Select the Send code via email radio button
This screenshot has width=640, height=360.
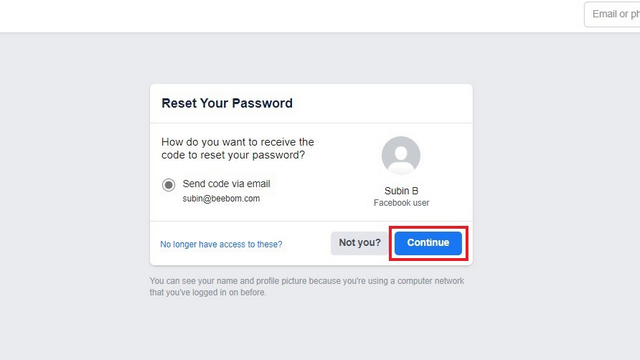coord(168,185)
